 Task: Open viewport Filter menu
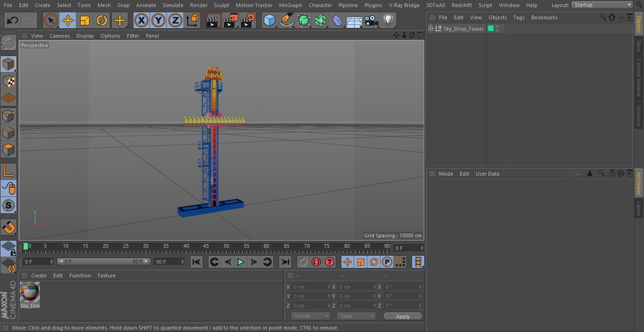(133, 36)
